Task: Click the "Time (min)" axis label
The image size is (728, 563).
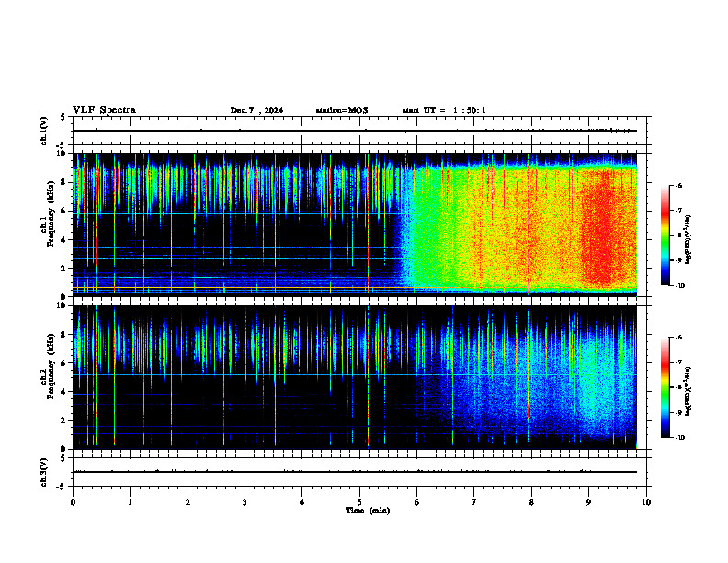Action: tap(368, 511)
